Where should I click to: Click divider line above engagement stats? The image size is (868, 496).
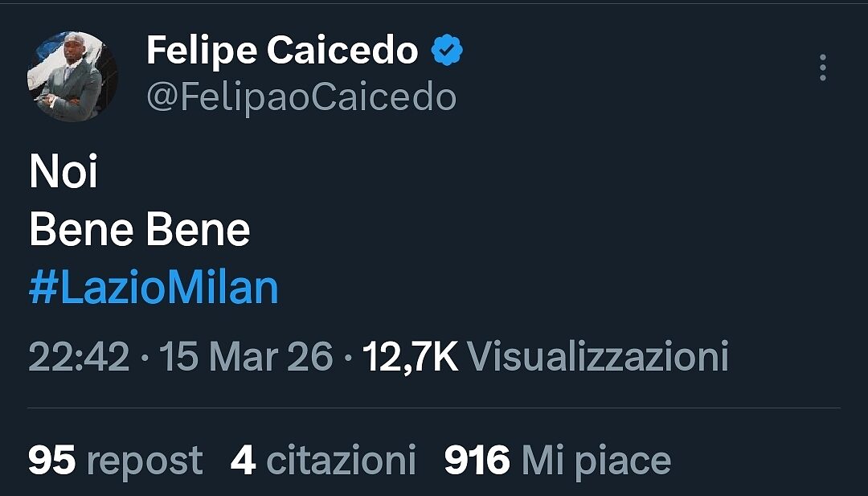(434, 408)
